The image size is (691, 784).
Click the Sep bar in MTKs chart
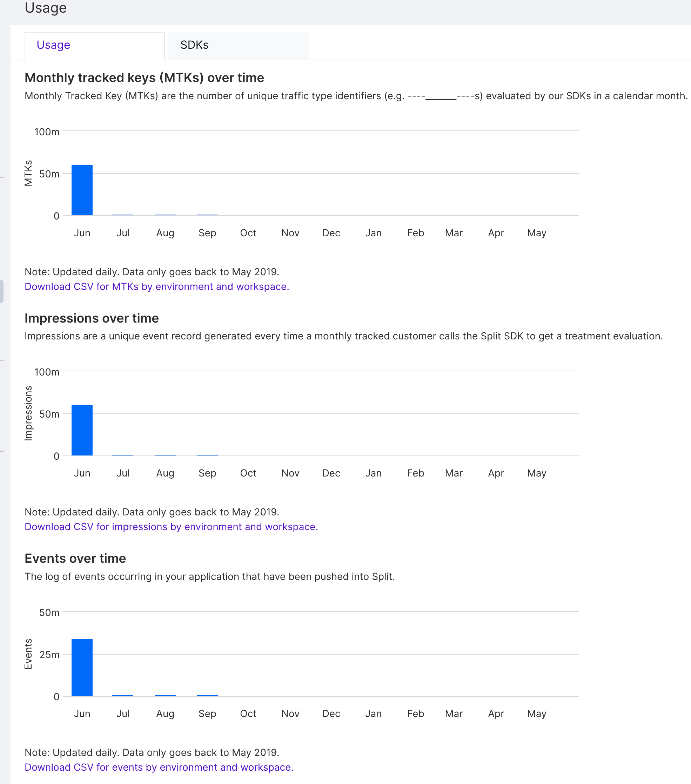208,215
